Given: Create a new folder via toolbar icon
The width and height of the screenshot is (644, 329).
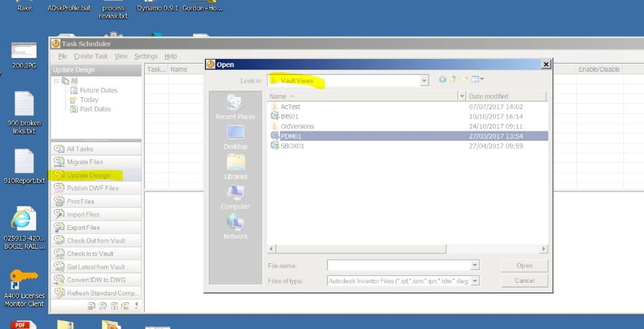Looking at the screenshot, I should tap(464, 79).
